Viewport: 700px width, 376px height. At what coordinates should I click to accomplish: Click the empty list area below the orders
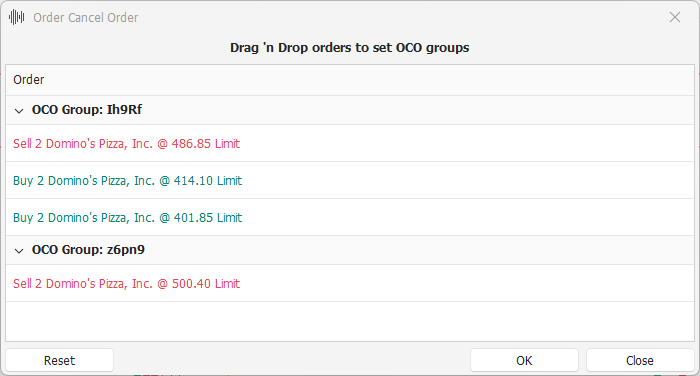[x=350, y=322]
